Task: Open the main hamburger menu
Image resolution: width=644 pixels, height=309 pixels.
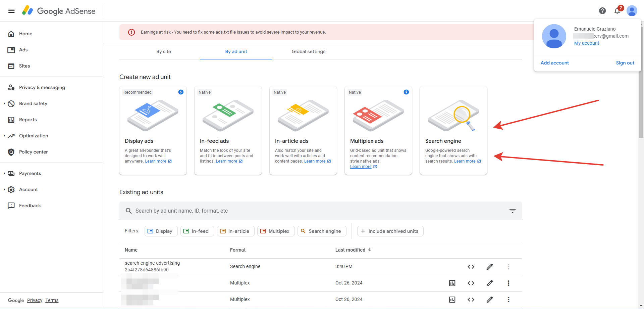Action: tap(11, 11)
